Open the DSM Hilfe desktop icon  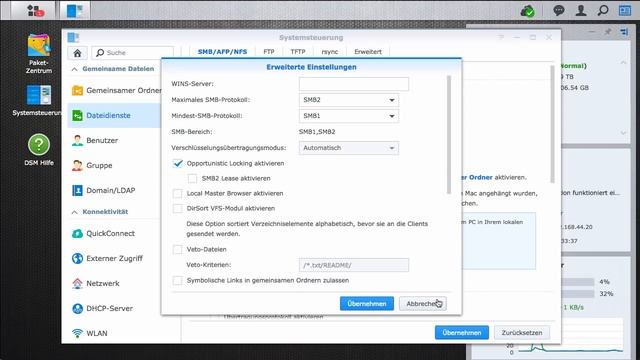point(39,150)
